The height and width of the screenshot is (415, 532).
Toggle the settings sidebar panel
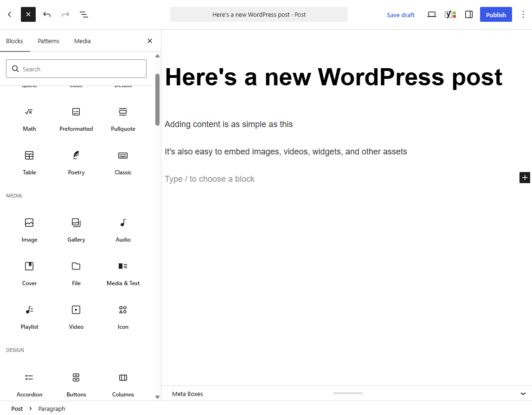[x=469, y=14]
